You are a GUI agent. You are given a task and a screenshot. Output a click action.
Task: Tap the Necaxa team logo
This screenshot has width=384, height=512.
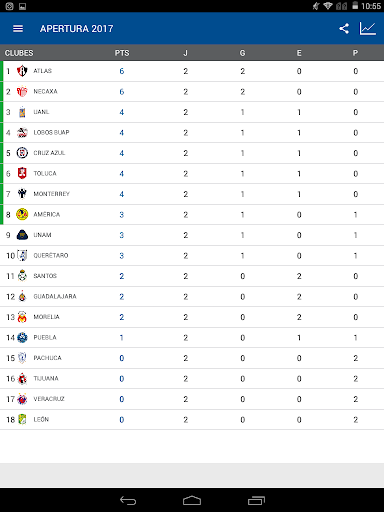(x=22, y=91)
